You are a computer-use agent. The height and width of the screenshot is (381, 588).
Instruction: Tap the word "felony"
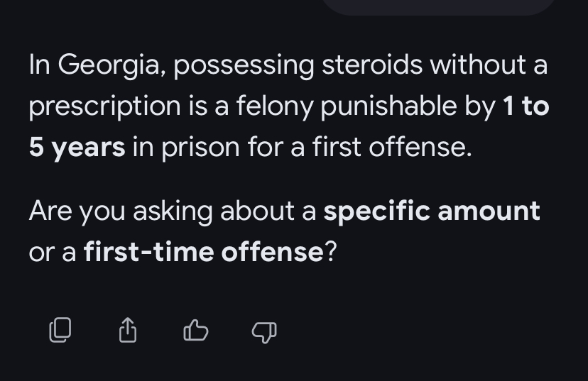coord(277,107)
